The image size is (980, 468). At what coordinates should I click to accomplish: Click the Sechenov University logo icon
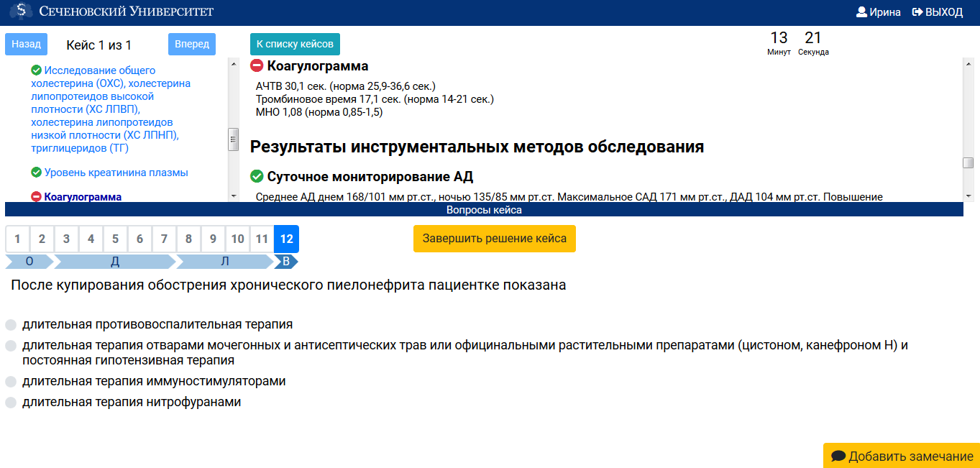tap(21, 11)
